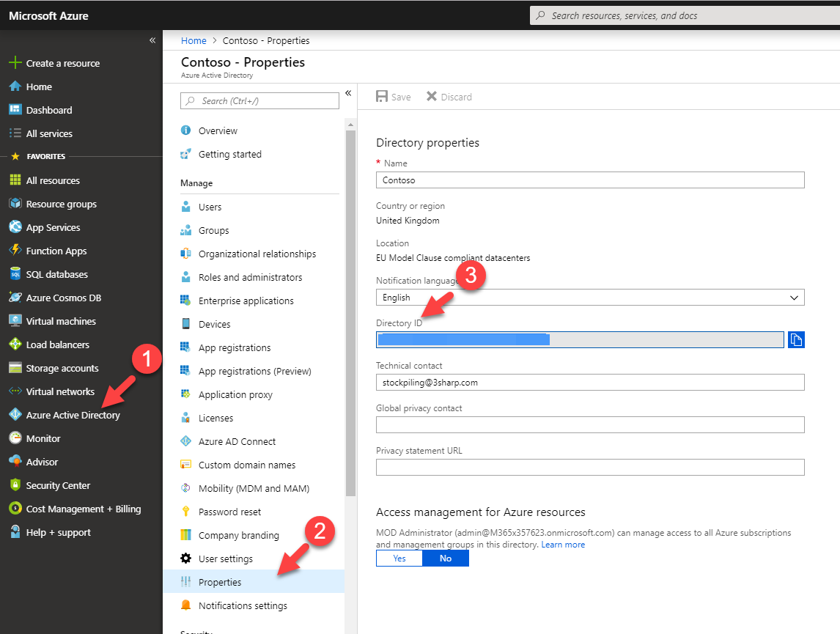Click the Directory ID field

pos(580,339)
